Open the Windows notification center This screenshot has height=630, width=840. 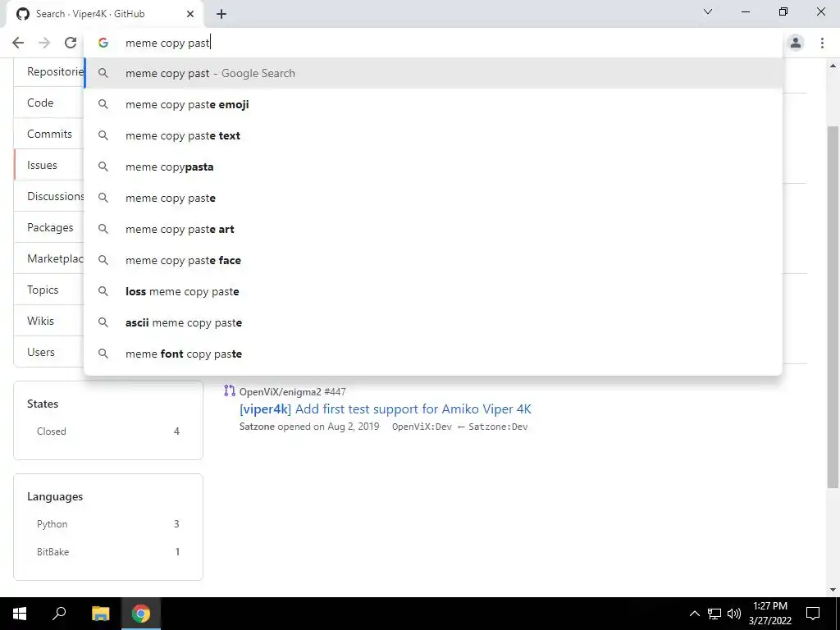(813, 614)
